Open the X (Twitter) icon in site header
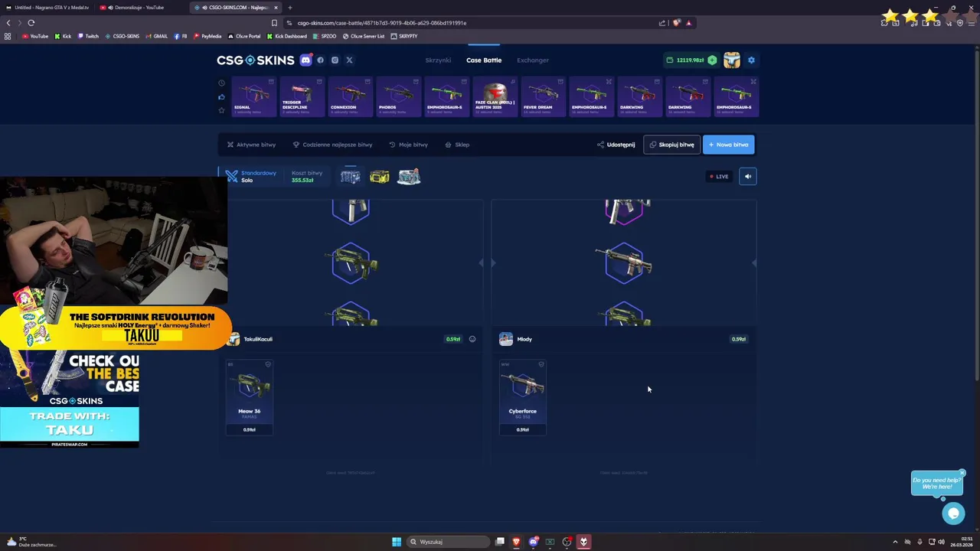Viewport: 980px width, 551px height. point(349,60)
